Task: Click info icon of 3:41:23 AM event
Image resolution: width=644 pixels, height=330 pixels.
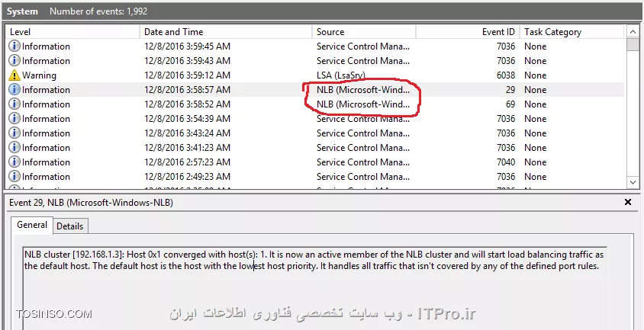Action: click(x=14, y=148)
